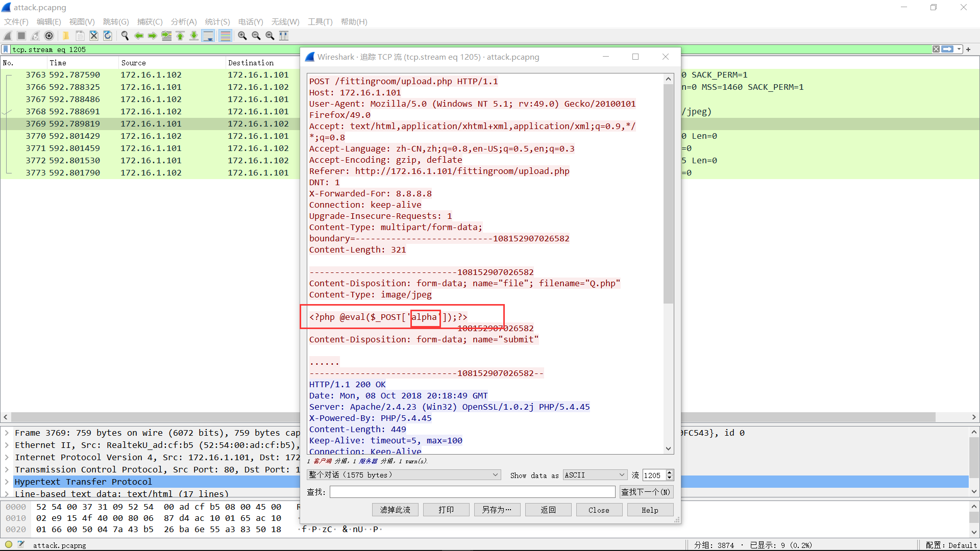Find a packet magnifier icon
This screenshot has height=551, width=980.
(125, 36)
